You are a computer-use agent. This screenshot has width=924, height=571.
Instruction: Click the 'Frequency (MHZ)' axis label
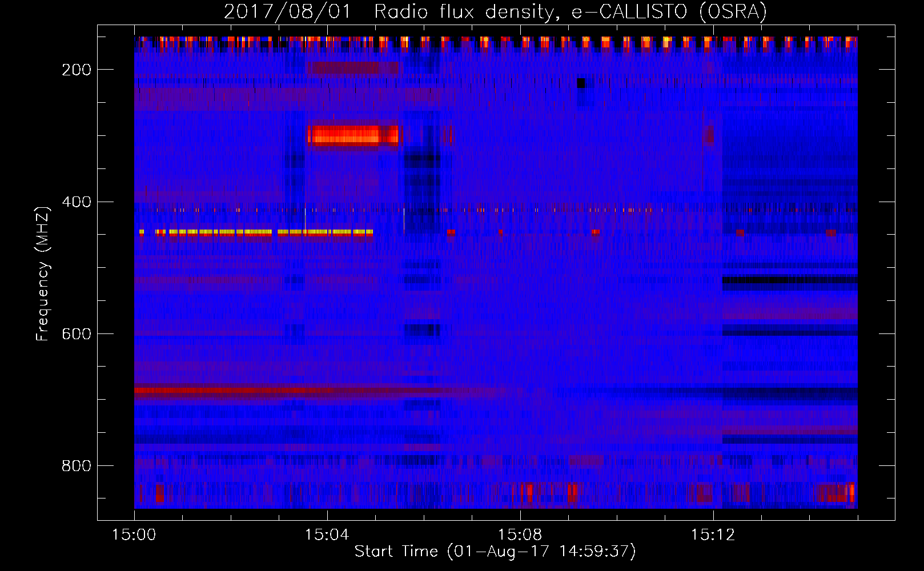(43, 274)
